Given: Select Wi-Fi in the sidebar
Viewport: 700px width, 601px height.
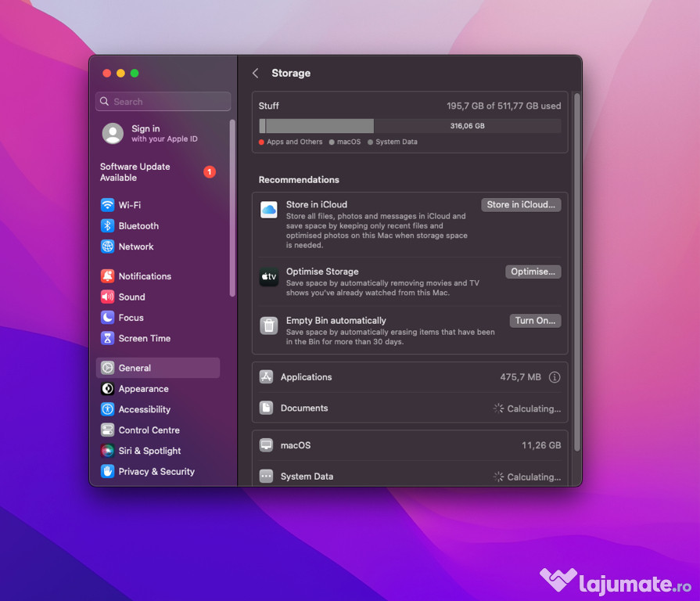Looking at the screenshot, I should click(x=158, y=205).
